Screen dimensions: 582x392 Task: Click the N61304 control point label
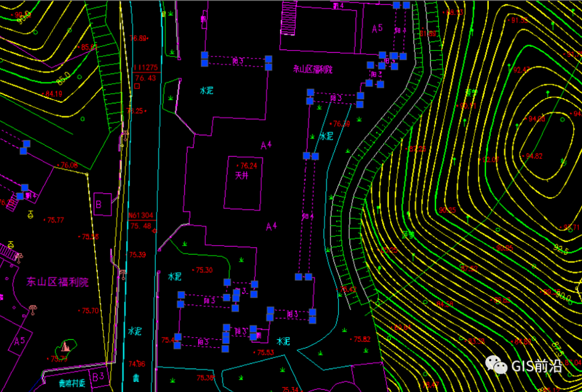(141, 215)
